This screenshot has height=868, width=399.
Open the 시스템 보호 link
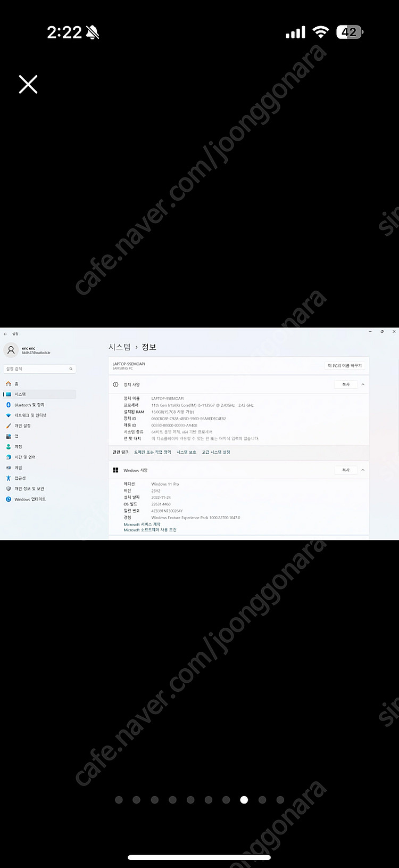(186, 452)
